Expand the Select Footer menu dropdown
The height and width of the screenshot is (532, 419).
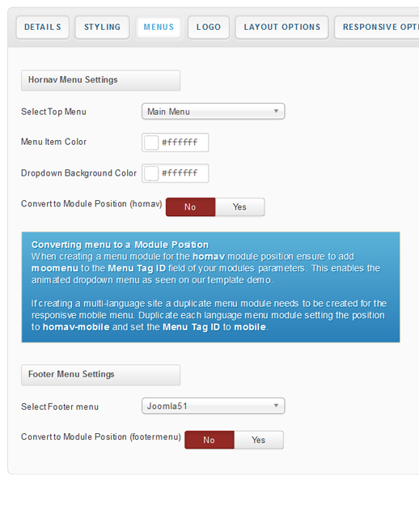(x=214, y=406)
